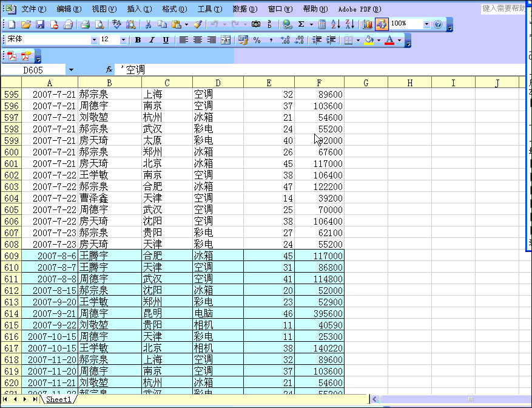Viewport: 532px width, 408px height.
Task: Select the Sheet1 tab
Action: pos(59,399)
